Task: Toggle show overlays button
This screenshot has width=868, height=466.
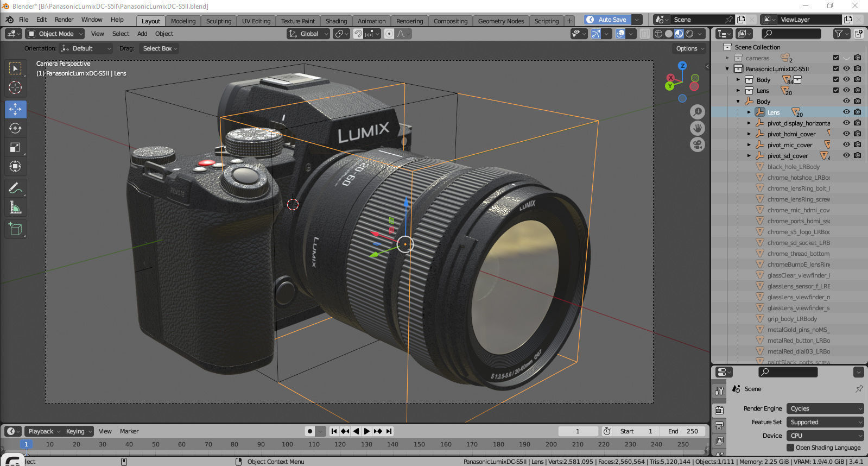Action: tap(620, 34)
